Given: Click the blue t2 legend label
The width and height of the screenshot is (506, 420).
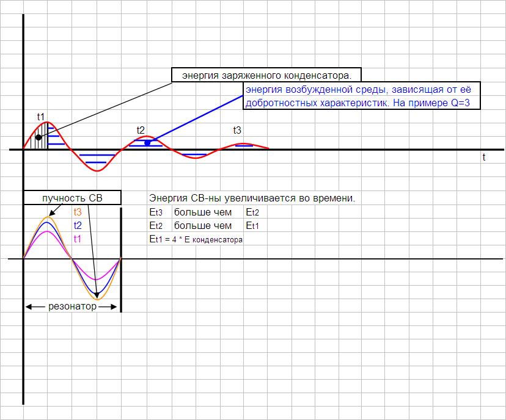Looking at the screenshot, I should (x=78, y=225).
